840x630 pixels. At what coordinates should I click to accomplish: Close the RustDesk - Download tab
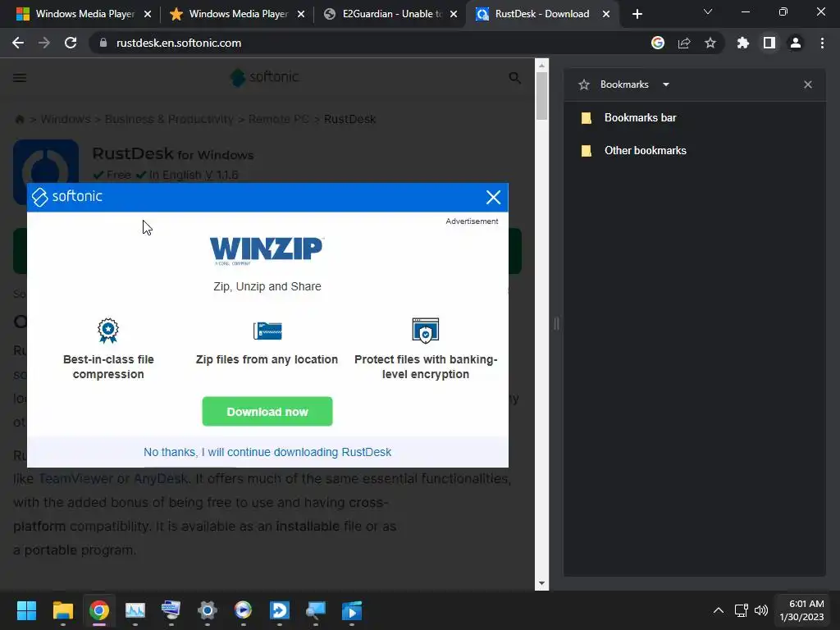[606, 14]
